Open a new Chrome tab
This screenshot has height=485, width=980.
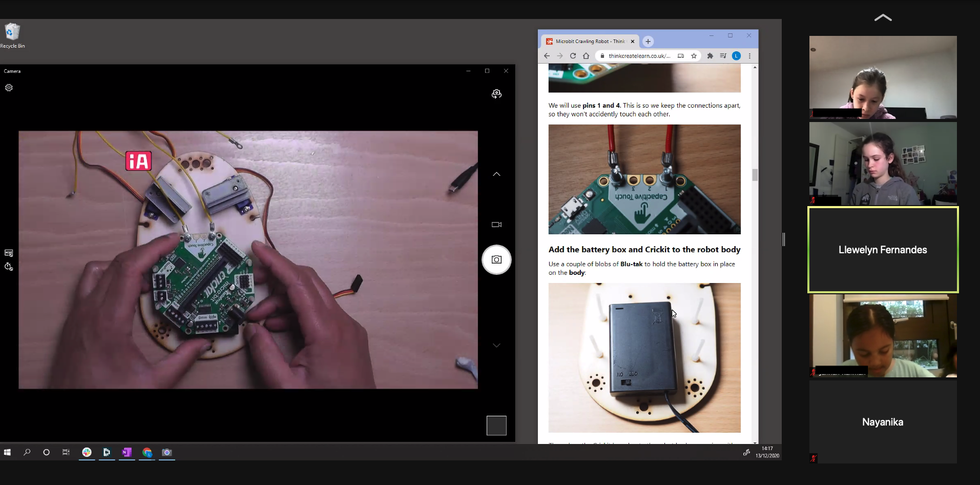pos(648,42)
